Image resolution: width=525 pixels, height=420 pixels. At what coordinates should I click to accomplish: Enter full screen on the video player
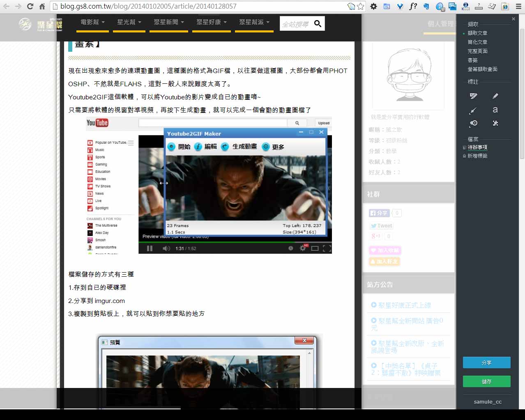327,248
